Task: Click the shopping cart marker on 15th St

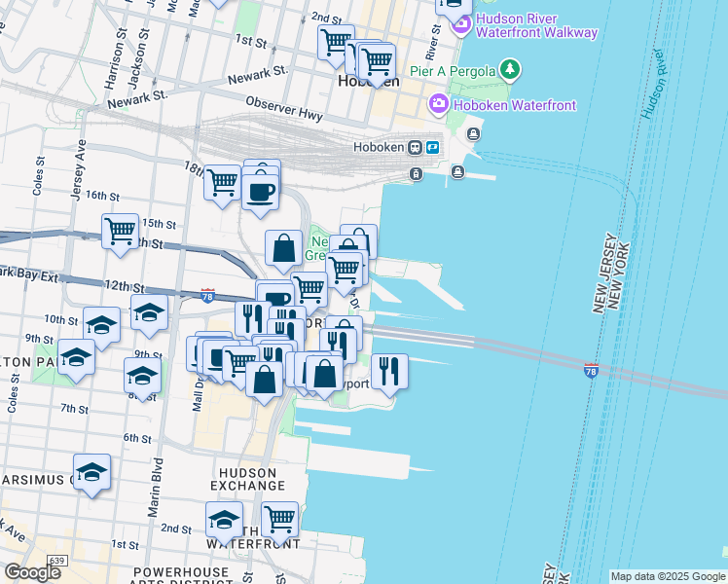Action: (121, 234)
